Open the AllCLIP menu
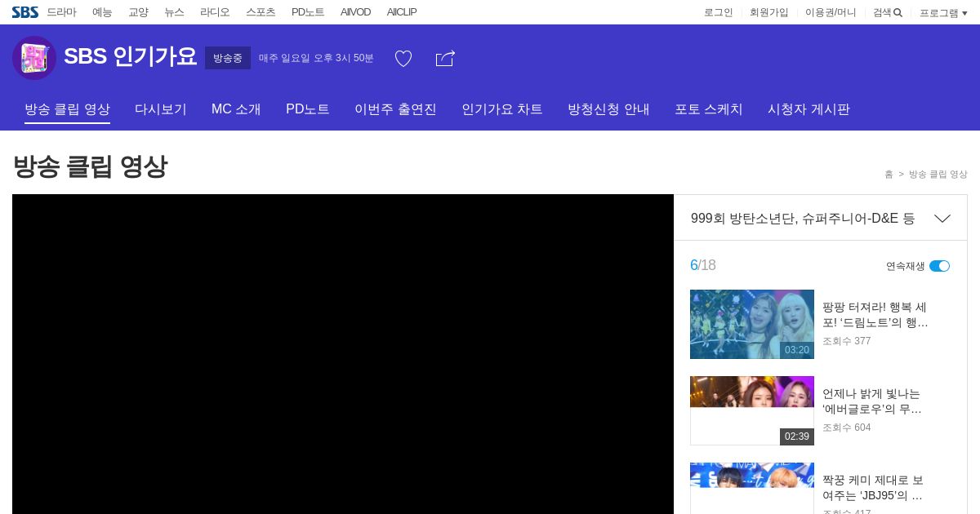 click(x=402, y=12)
